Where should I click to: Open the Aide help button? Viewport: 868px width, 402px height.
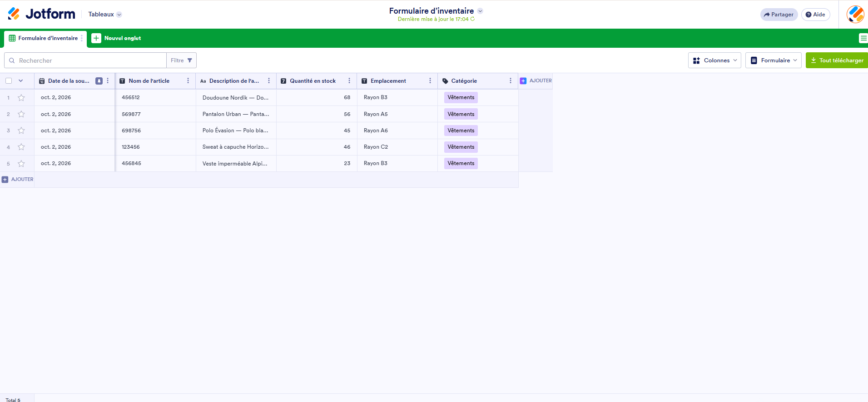816,15
